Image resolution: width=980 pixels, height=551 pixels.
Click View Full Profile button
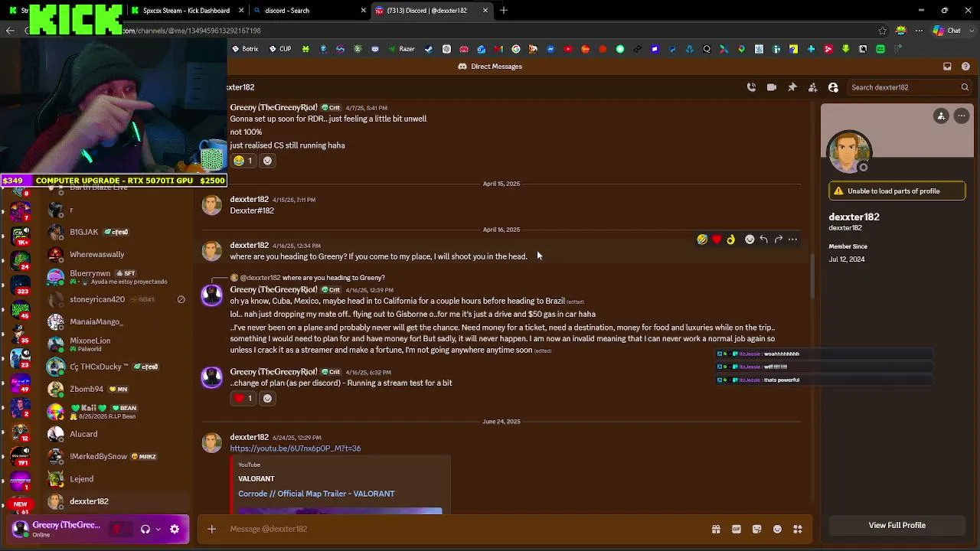[897, 525]
